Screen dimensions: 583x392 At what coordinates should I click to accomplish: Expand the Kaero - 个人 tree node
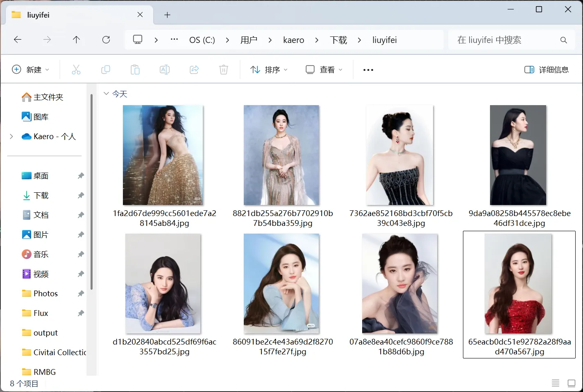11,136
